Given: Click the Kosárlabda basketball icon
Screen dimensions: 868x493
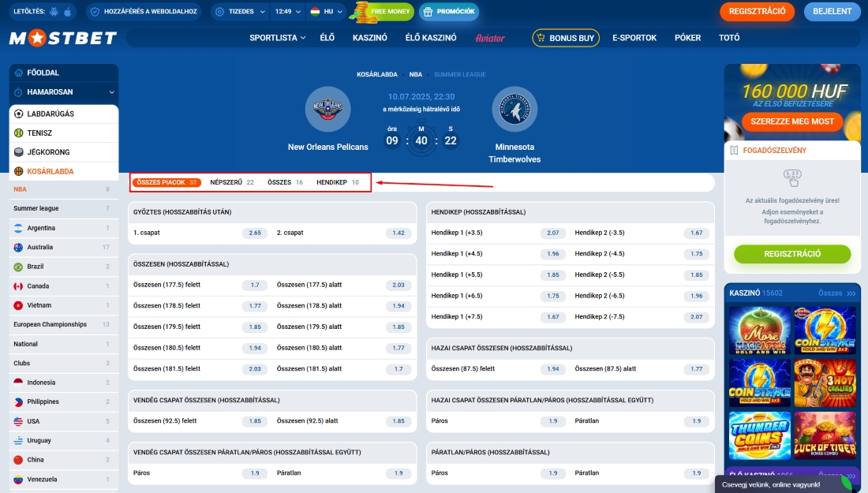Looking at the screenshot, I should (x=18, y=171).
